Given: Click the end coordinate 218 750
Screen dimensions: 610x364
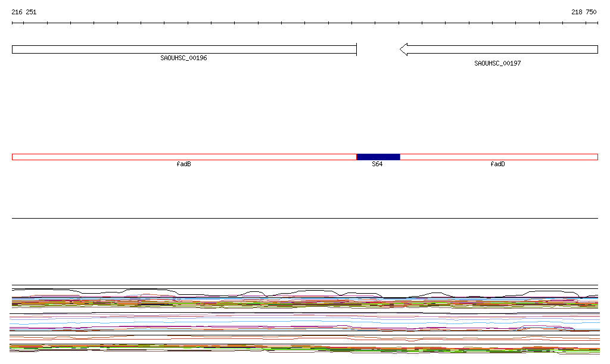Looking at the screenshot, I should pyautogui.click(x=583, y=12).
